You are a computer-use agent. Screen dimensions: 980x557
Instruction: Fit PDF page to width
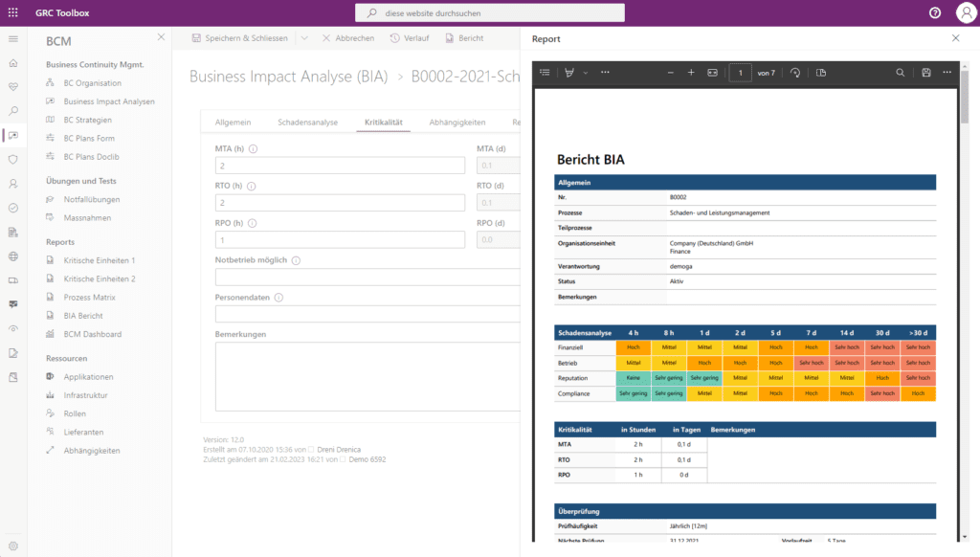[x=712, y=73]
